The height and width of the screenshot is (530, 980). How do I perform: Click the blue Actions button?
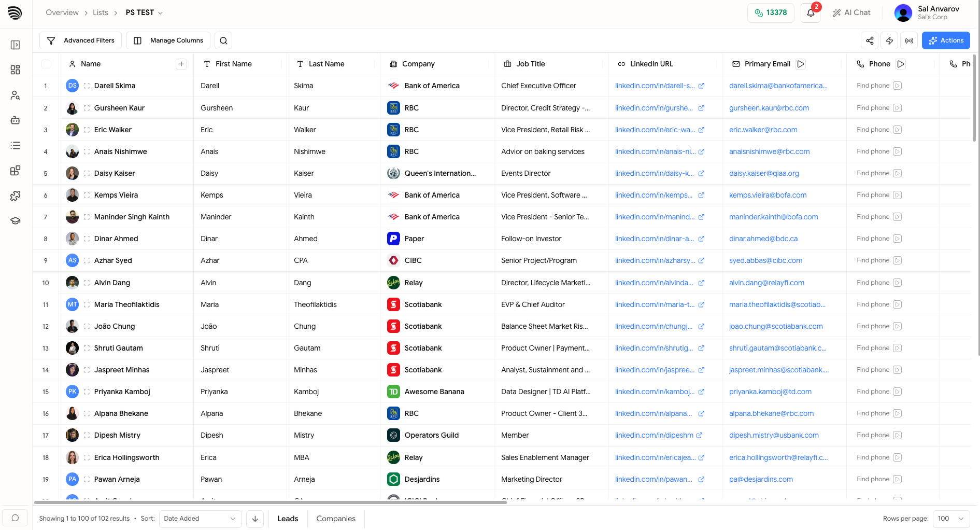[x=946, y=40]
